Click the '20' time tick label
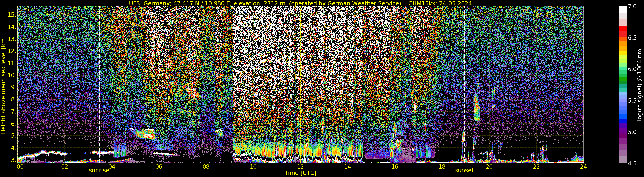Image resolution: width=644 pixels, height=177 pixels. tap(489, 166)
